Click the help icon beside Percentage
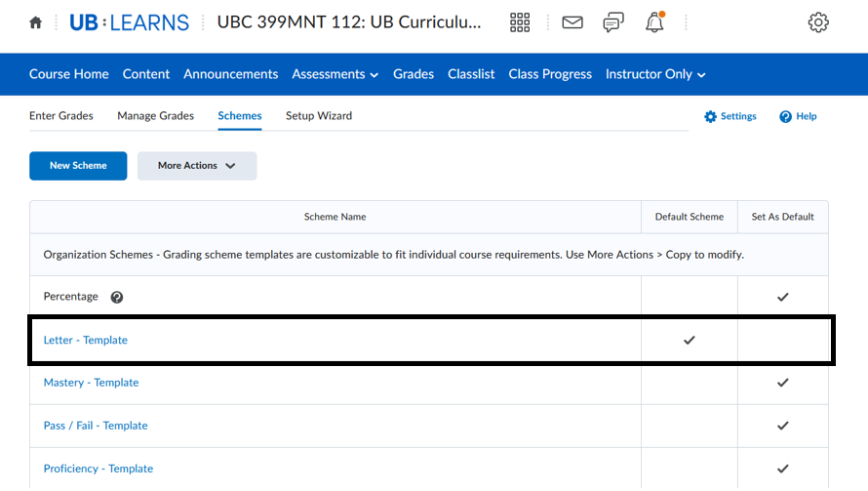Image resolution: width=868 pixels, height=491 pixels. pyautogui.click(x=117, y=297)
